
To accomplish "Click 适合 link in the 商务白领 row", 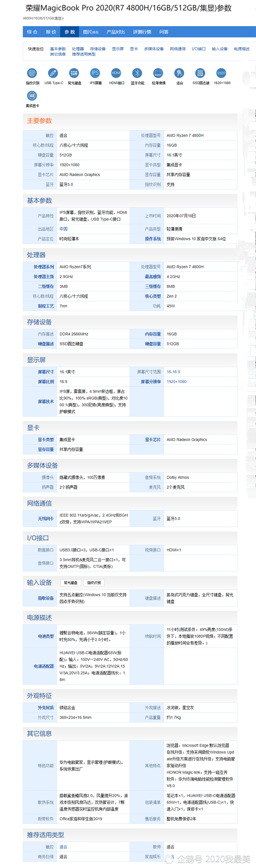I will pos(63,857).
